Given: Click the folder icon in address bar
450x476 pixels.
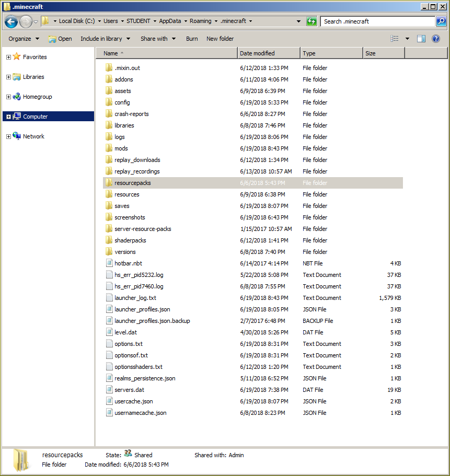Looking at the screenshot, I should pyautogui.click(x=45, y=21).
